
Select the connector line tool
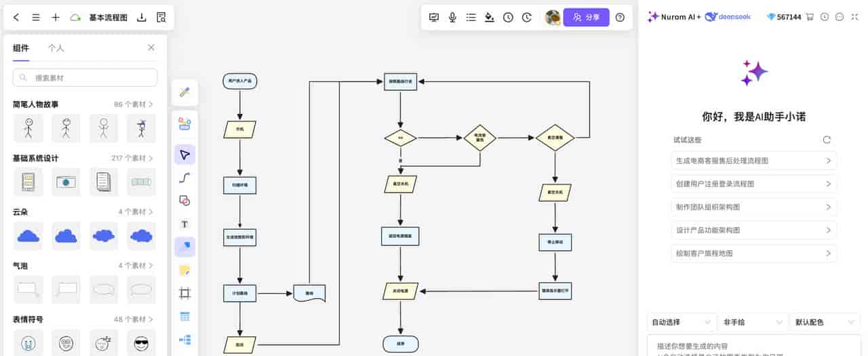click(x=184, y=178)
